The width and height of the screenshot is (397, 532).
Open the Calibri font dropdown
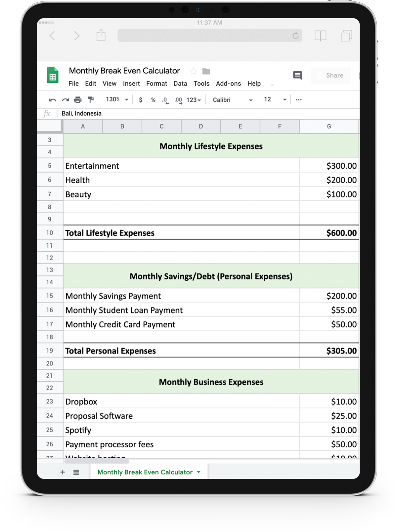pos(233,100)
